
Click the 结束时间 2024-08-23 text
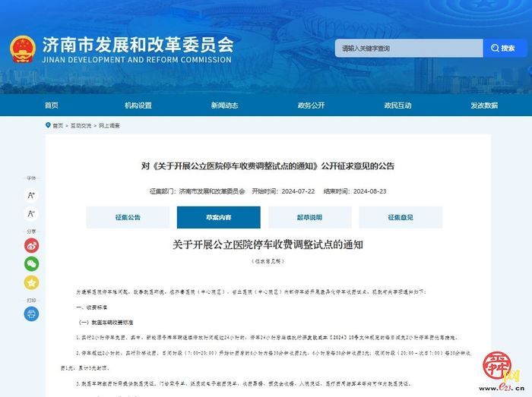coord(355,191)
